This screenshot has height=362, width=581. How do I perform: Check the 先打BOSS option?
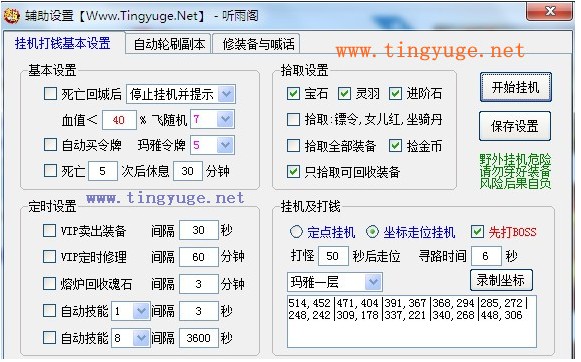coord(477,232)
